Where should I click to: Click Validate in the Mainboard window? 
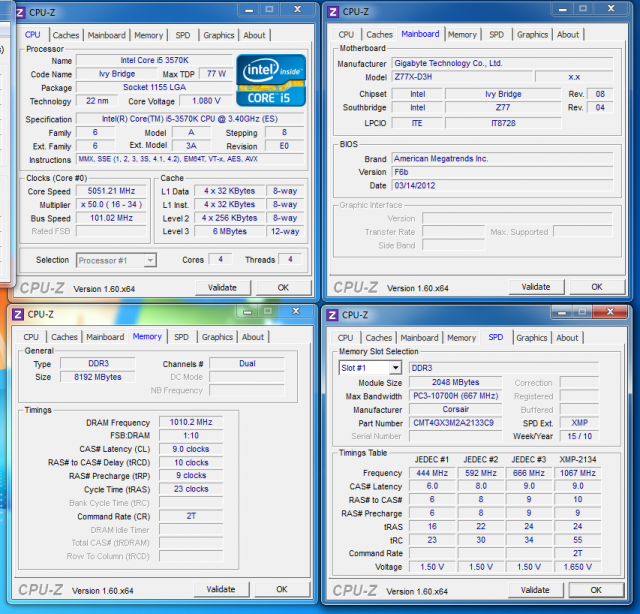[536, 287]
